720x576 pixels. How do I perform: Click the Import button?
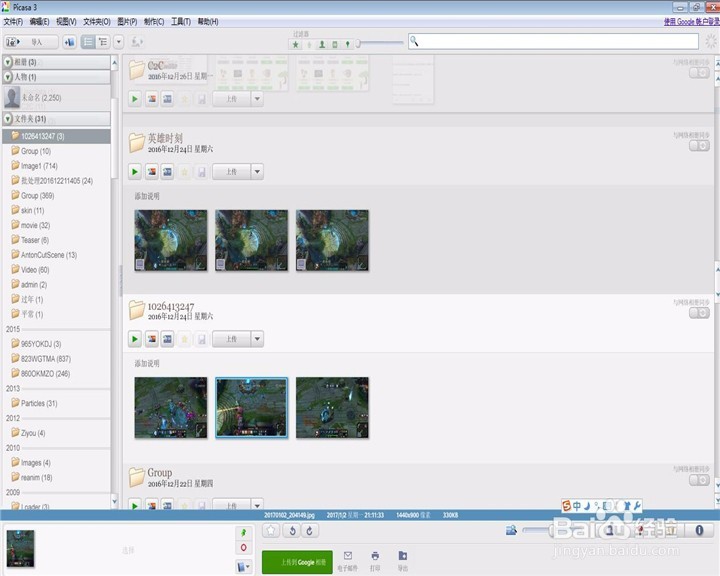31,42
